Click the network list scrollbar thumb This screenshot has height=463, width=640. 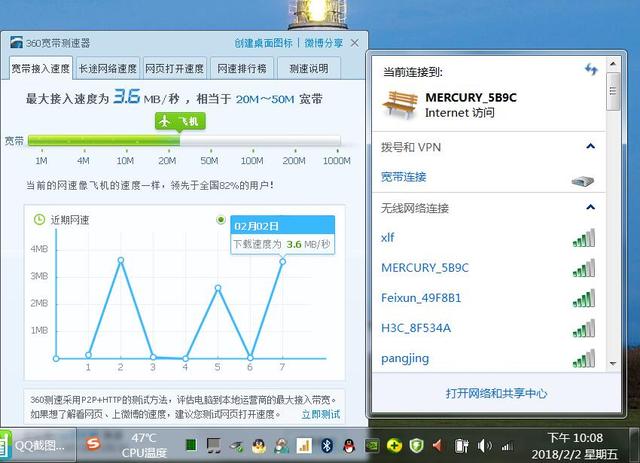click(613, 91)
